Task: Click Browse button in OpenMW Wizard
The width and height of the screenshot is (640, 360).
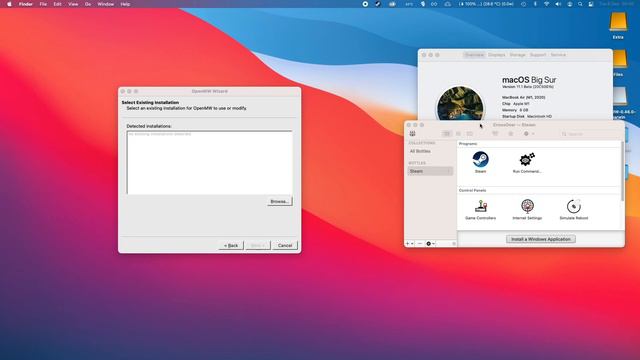Action: click(280, 202)
